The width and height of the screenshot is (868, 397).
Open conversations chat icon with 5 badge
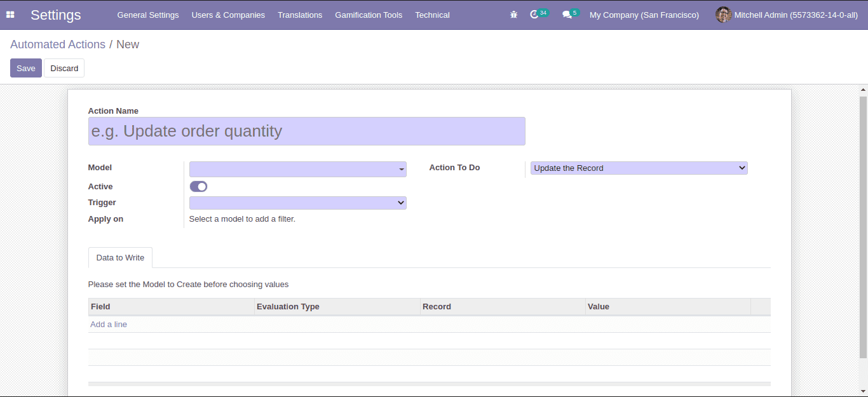[x=570, y=14]
